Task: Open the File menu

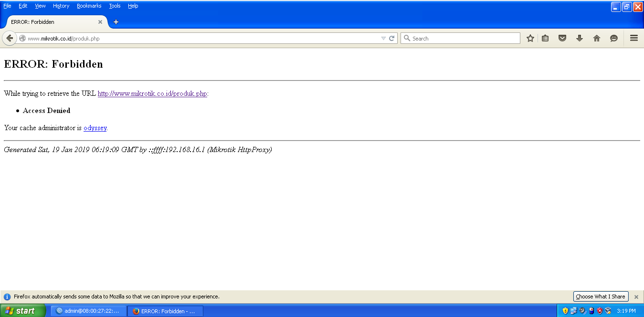Action: tap(7, 6)
